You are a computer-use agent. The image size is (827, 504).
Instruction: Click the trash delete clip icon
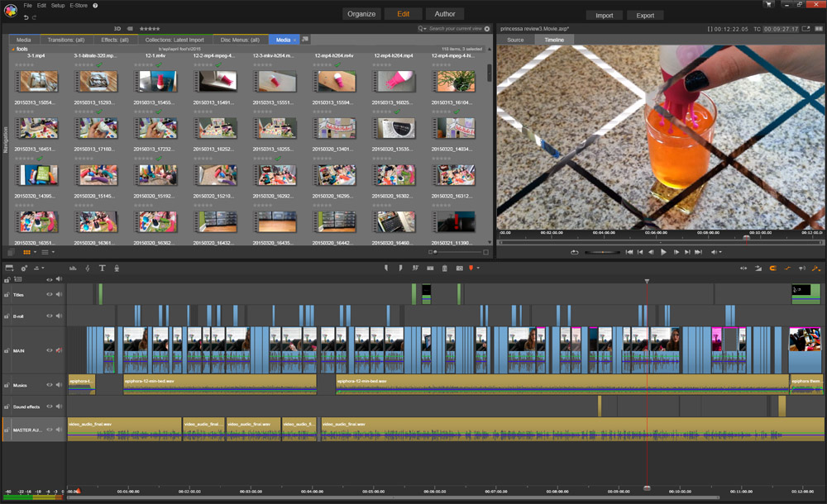click(445, 269)
